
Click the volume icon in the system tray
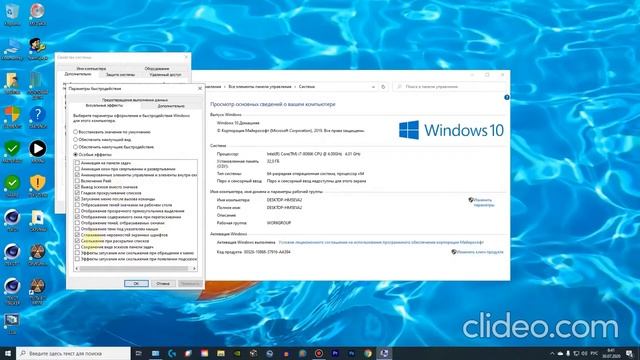[585, 353]
